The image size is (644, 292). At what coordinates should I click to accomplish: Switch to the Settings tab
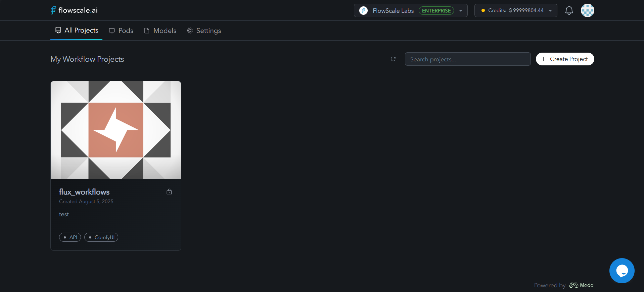pos(204,31)
